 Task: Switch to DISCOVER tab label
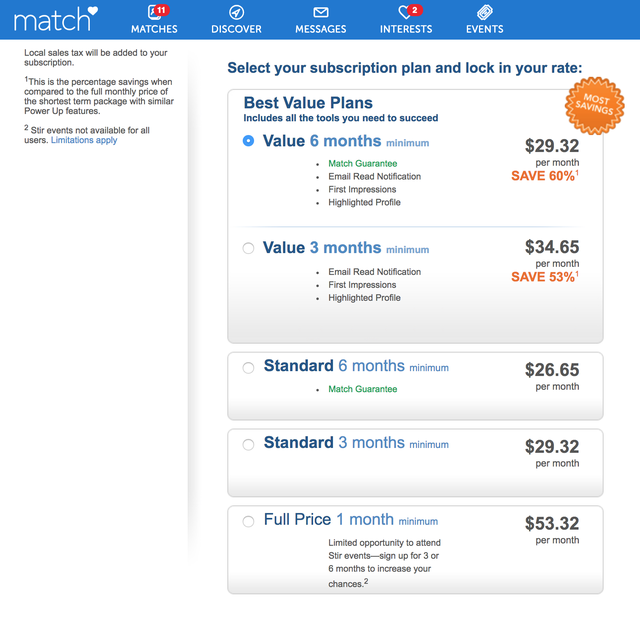click(236, 29)
